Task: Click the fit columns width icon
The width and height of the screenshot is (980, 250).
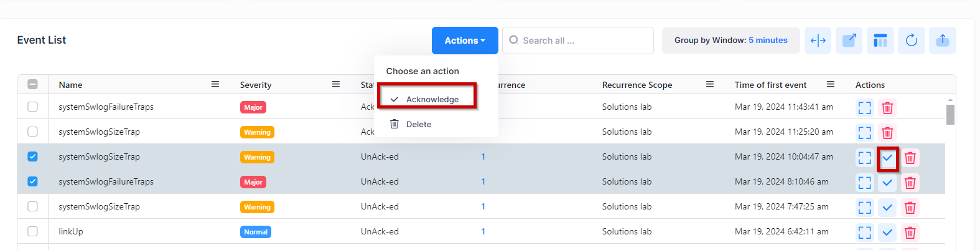Action: click(818, 41)
